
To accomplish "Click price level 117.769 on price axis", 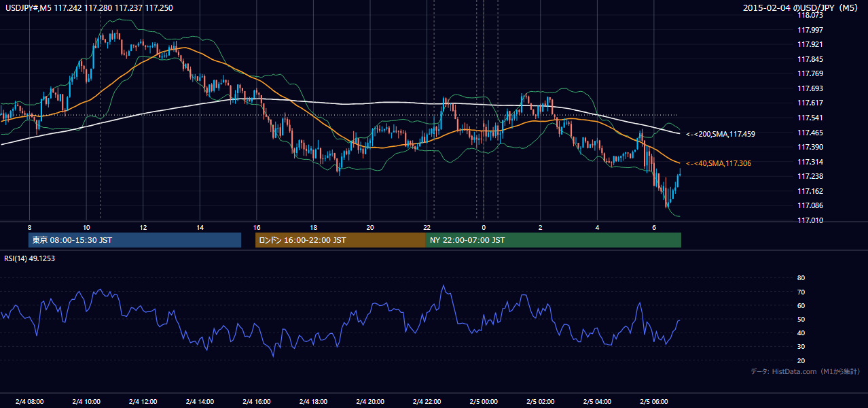I will click(811, 73).
